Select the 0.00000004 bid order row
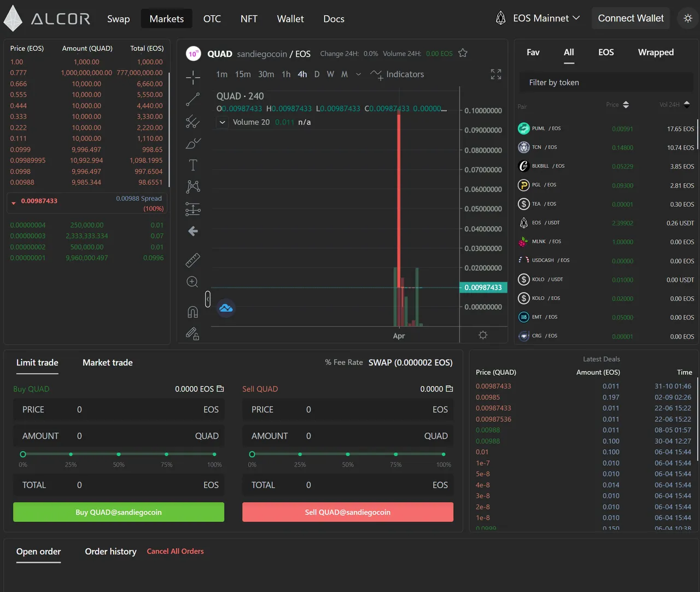 [86, 225]
